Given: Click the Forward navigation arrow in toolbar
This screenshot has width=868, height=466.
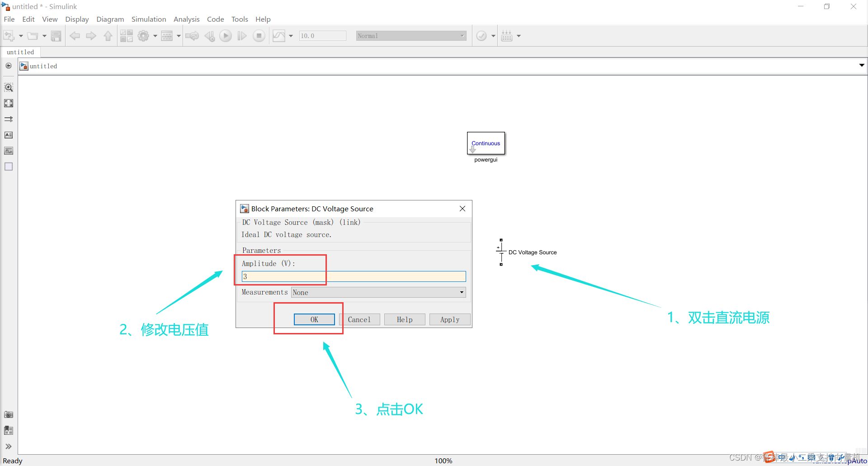Looking at the screenshot, I should pos(91,36).
